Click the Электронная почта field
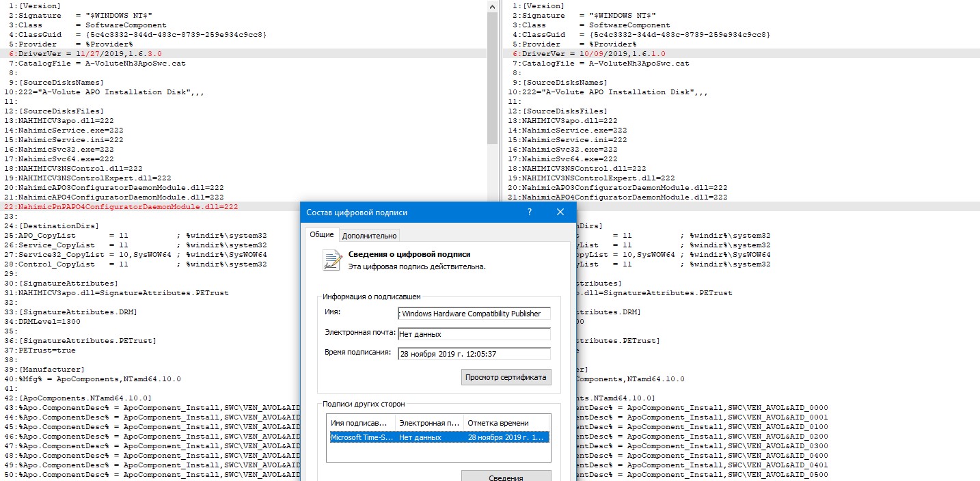Image resolution: width=980 pixels, height=481 pixels. (474, 334)
